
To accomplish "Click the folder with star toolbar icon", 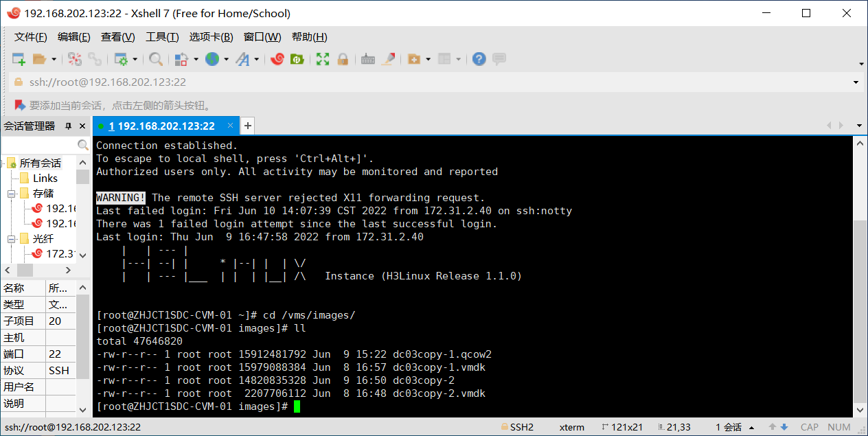I will tap(414, 59).
